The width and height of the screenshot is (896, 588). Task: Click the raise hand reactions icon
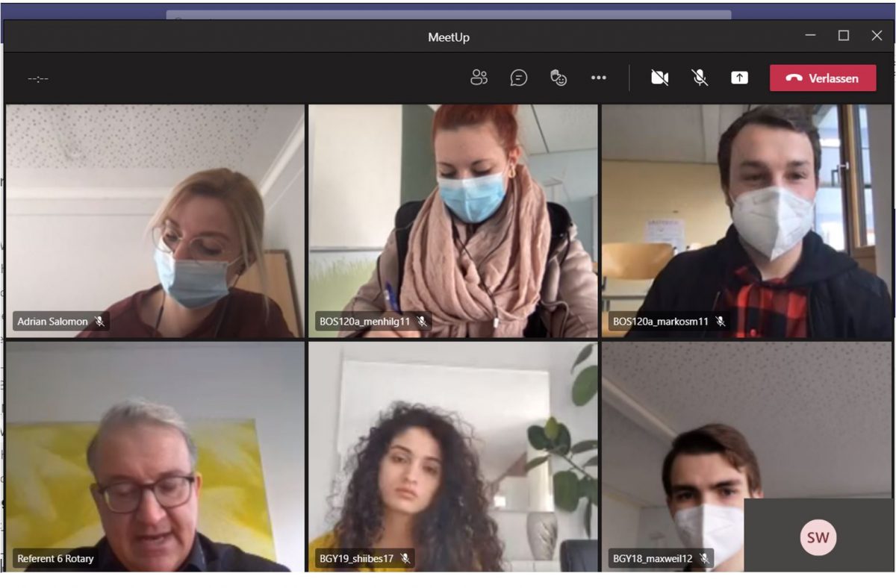coord(559,78)
